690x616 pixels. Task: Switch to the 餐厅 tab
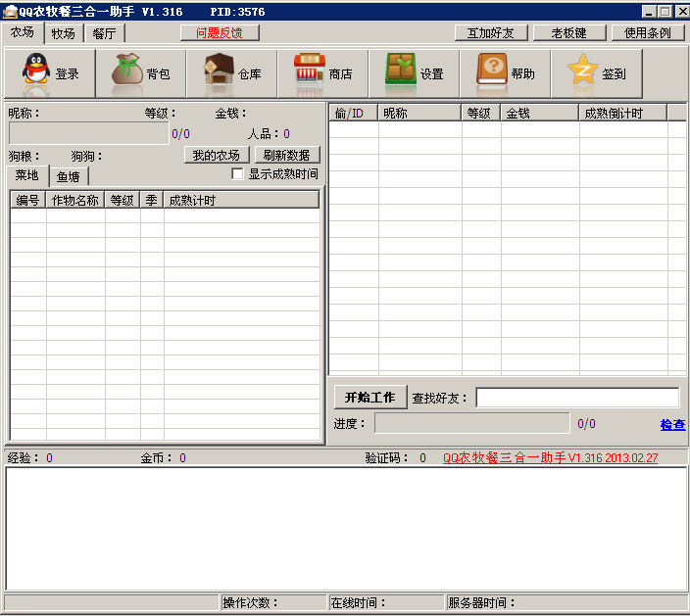[x=104, y=33]
